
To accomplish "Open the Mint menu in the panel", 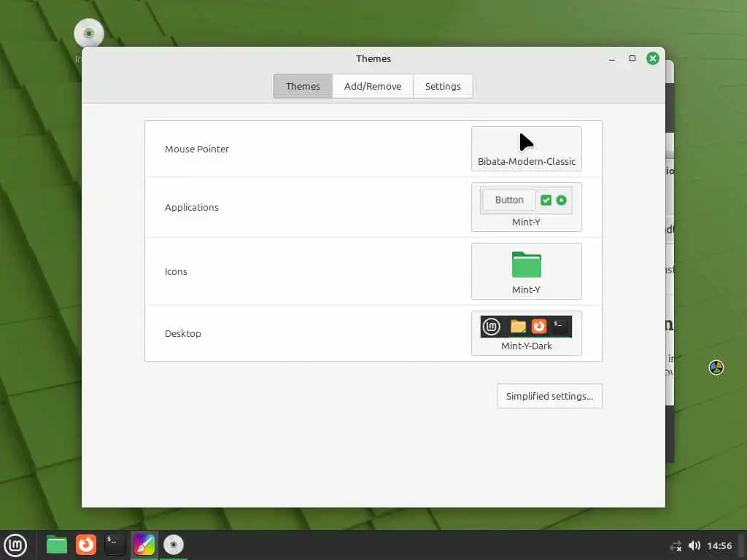I will 15,545.
